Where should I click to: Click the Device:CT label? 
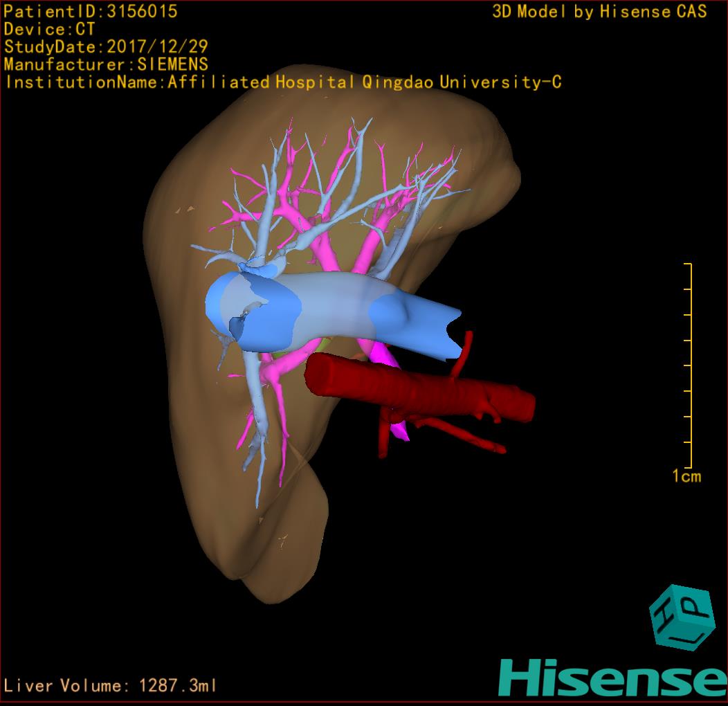coord(49,29)
